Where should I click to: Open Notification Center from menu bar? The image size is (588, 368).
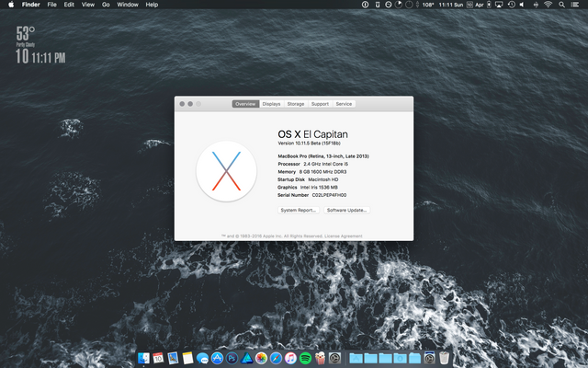pos(576,5)
